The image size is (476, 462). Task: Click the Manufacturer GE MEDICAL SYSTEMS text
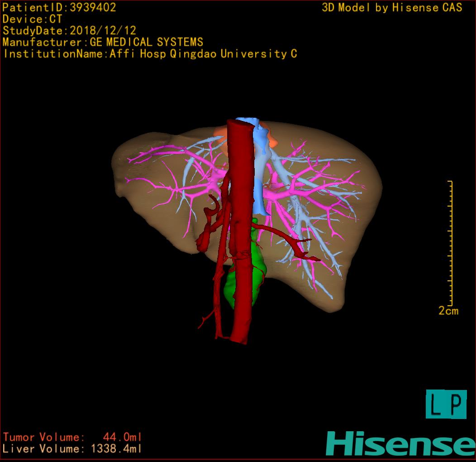tap(103, 43)
